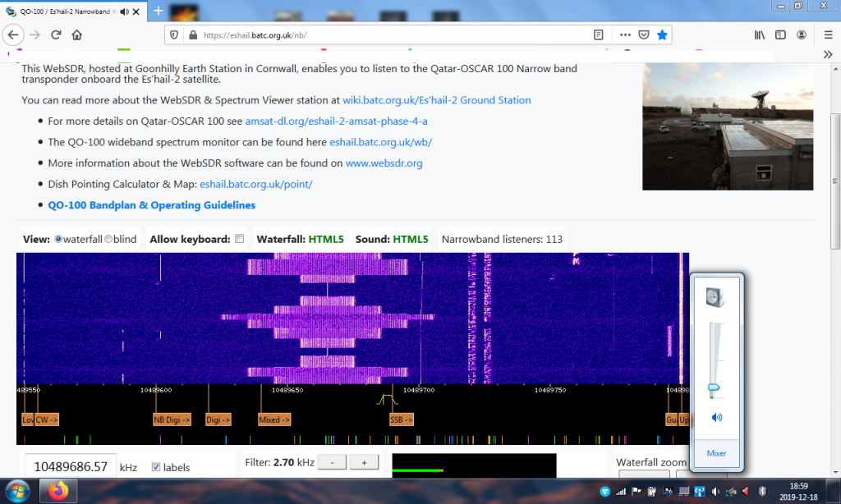Mute speakers in the volume popup
The height and width of the screenshot is (504, 841).
tap(716, 417)
